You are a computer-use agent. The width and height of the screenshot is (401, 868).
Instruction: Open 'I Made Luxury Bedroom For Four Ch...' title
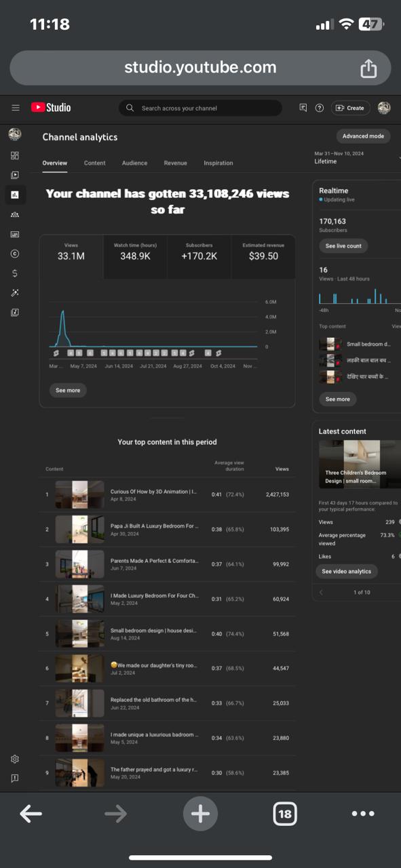point(155,595)
